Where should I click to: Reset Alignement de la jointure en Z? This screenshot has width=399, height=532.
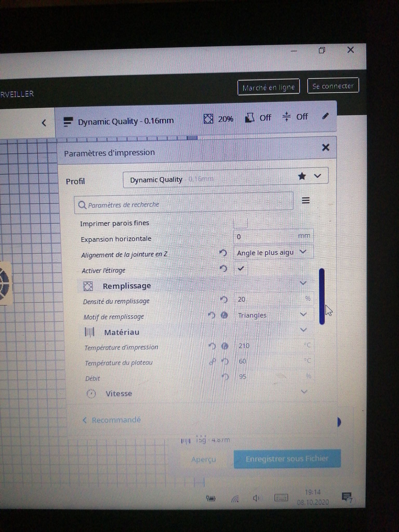point(223,253)
